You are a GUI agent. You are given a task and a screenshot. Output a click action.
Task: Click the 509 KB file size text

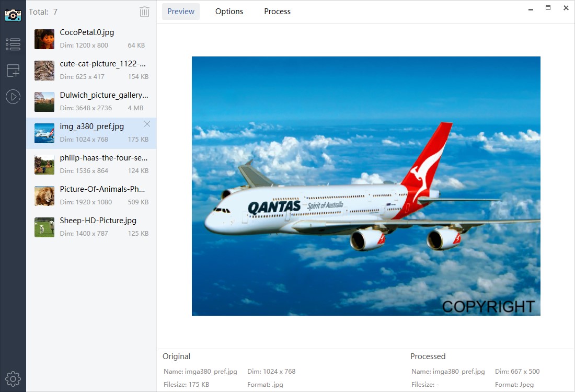click(138, 202)
